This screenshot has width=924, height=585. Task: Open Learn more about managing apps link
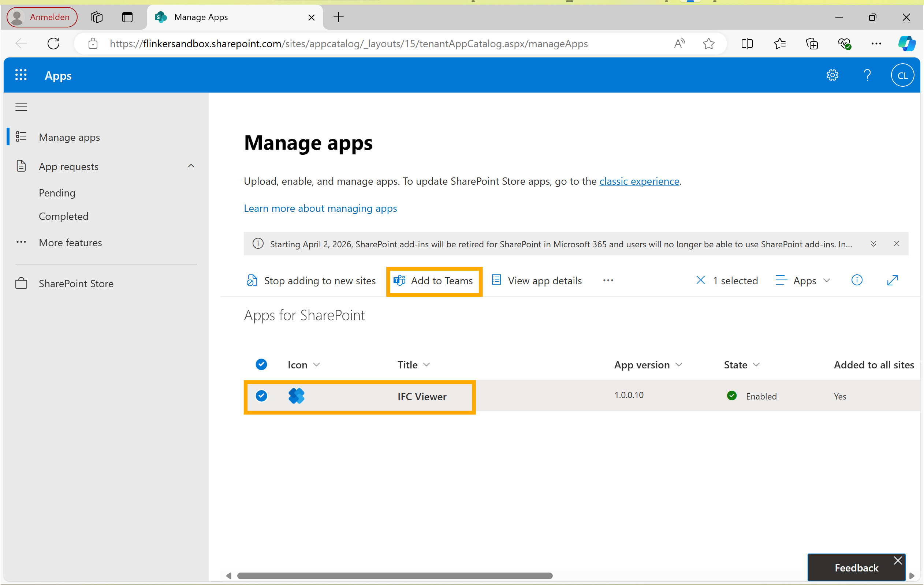320,208
